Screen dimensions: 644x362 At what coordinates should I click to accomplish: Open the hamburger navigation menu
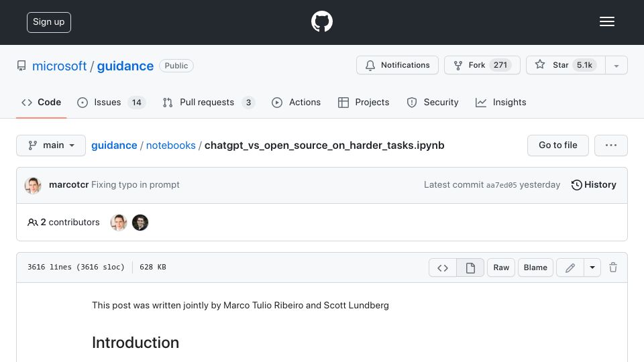[x=606, y=21]
